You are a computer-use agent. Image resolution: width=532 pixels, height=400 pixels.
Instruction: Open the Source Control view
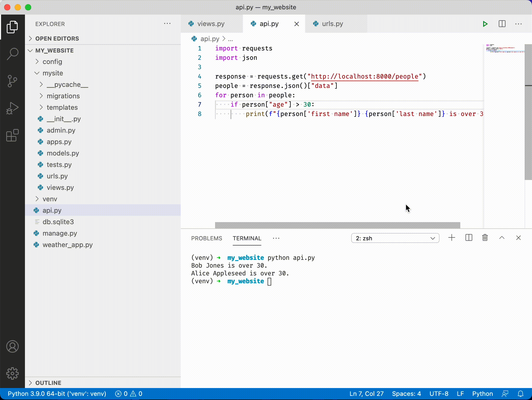tap(12, 81)
